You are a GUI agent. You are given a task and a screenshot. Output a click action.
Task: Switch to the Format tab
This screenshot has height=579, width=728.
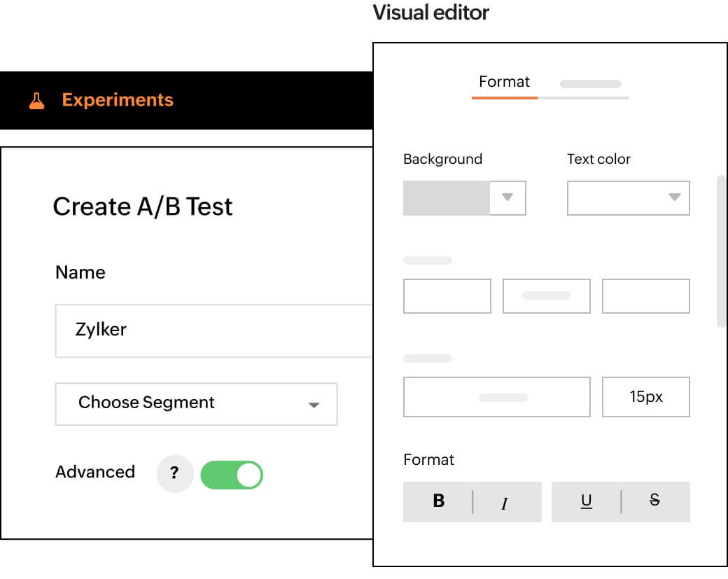tap(504, 83)
